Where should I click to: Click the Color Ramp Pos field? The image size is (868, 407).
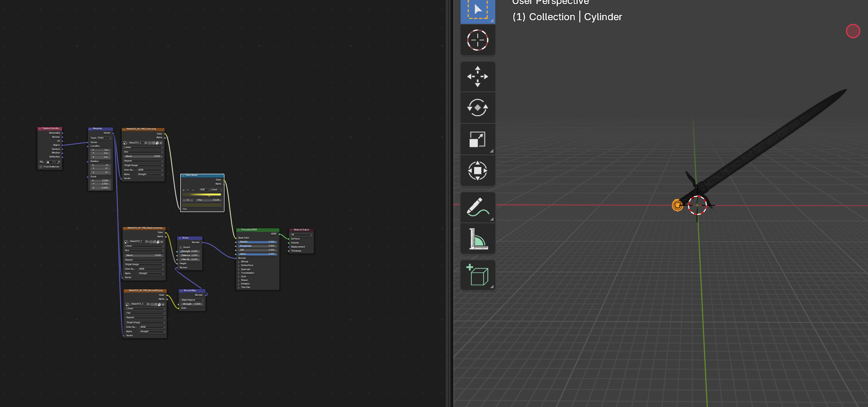click(208, 200)
